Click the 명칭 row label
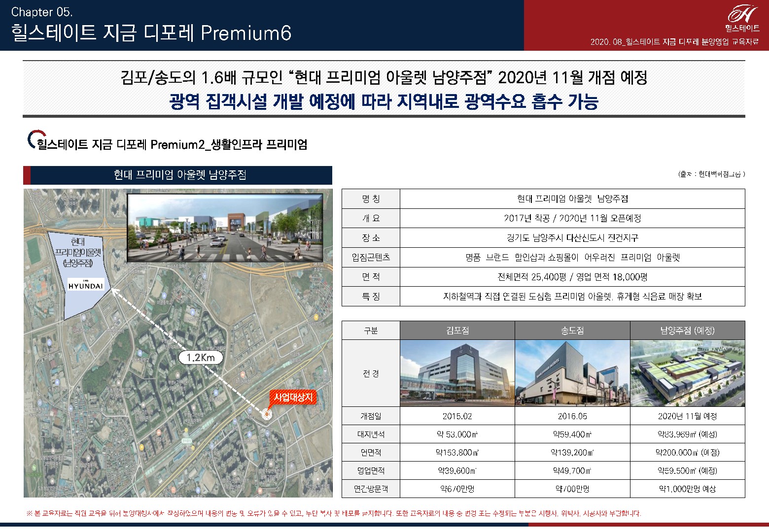This screenshot has width=769, height=532. tap(371, 199)
